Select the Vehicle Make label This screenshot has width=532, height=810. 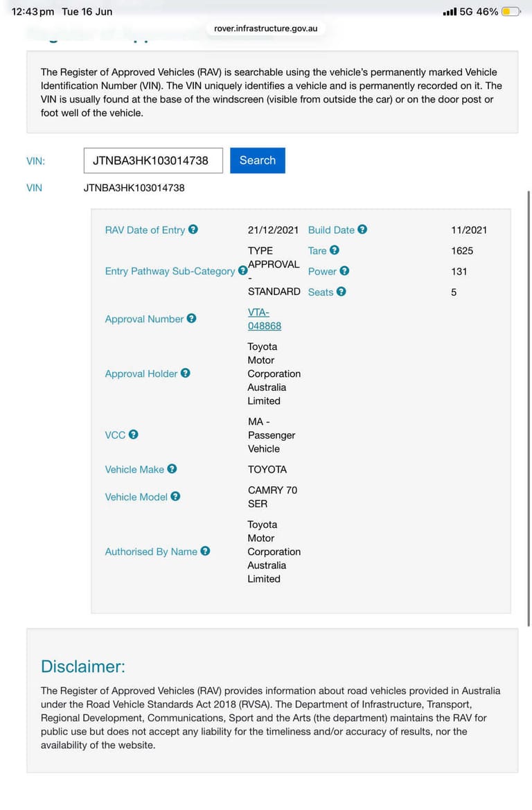pos(134,470)
